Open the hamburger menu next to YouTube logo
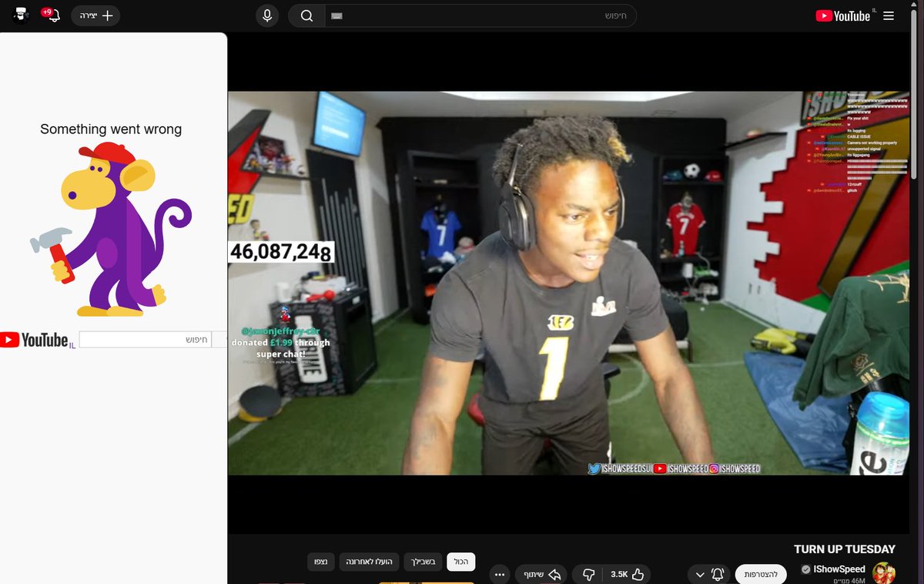The height and width of the screenshot is (584, 924). coord(889,15)
